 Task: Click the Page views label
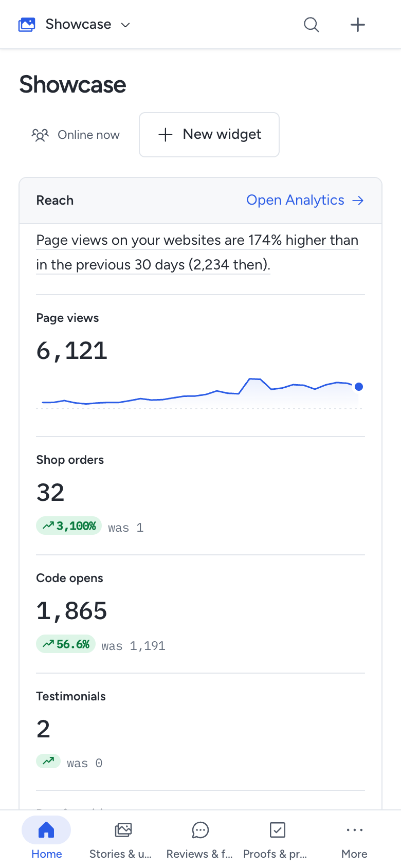coord(67,318)
